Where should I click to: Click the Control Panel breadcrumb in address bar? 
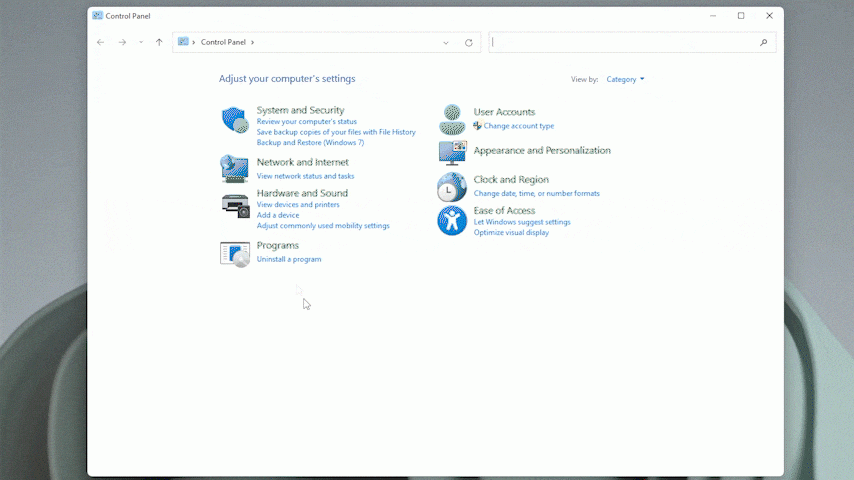coord(223,42)
